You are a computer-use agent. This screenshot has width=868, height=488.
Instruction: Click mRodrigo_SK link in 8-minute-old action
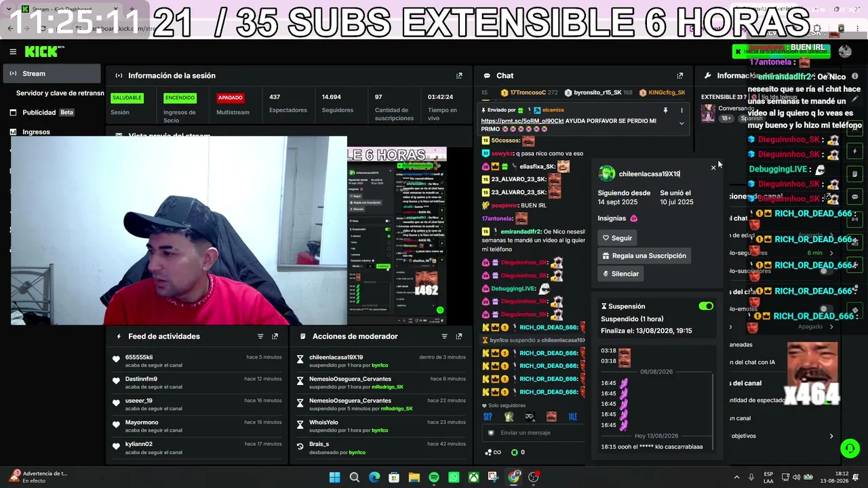(387, 387)
